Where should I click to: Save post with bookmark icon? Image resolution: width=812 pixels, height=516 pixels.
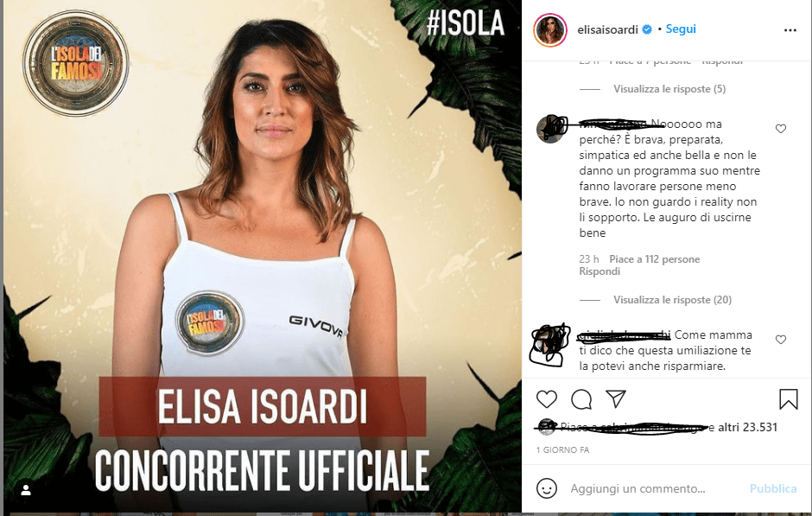tap(788, 399)
